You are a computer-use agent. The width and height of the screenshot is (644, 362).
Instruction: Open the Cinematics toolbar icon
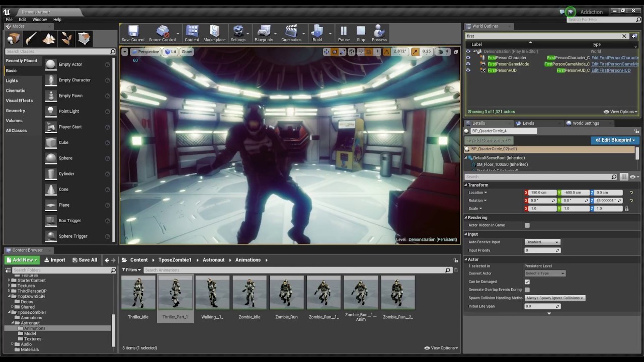291,34
